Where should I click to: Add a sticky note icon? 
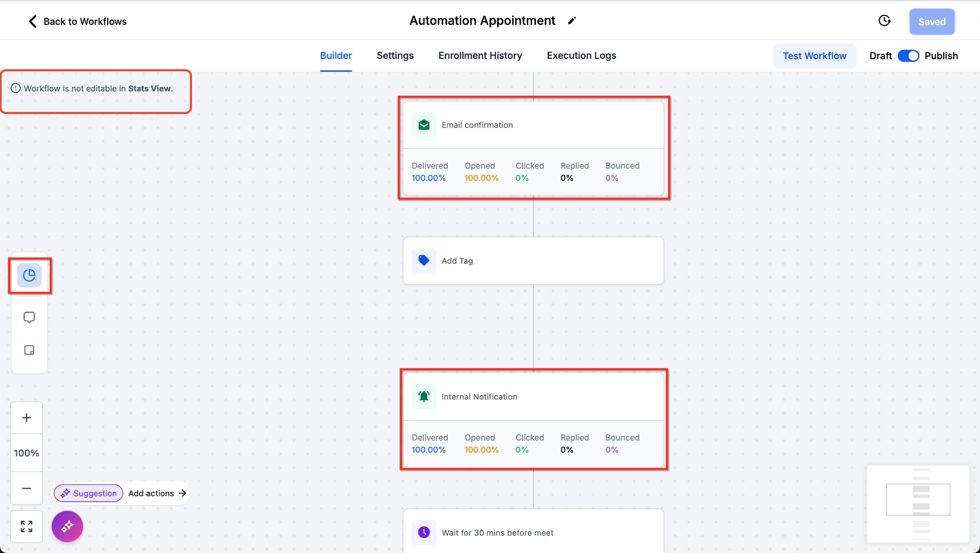click(29, 350)
